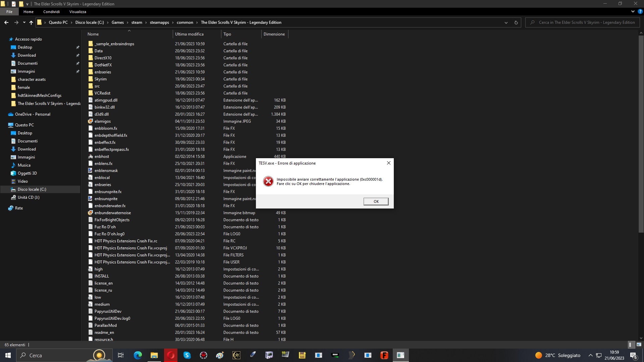Screen dimensions: 644x362
Task: Open the Condividi ribbon tab
Action: pos(51,12)
